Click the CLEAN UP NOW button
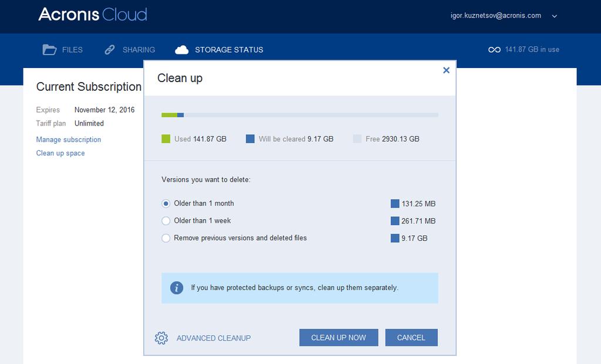 tap(339, 338)
